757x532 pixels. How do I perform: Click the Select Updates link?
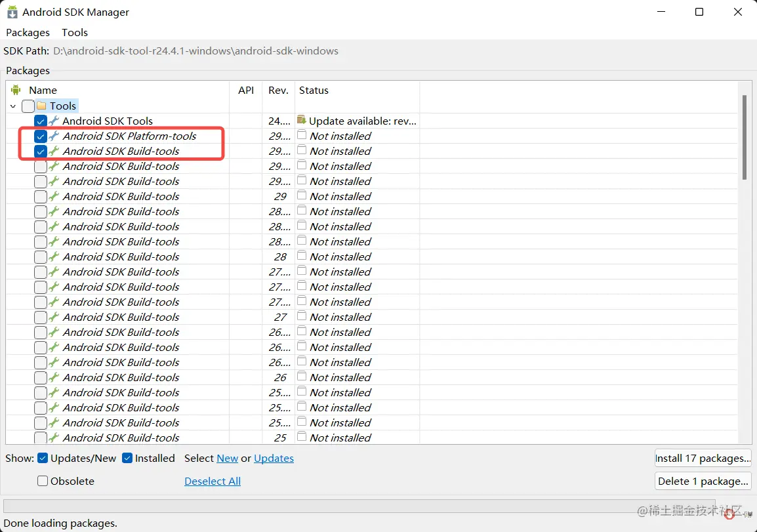tap(274, 458)
